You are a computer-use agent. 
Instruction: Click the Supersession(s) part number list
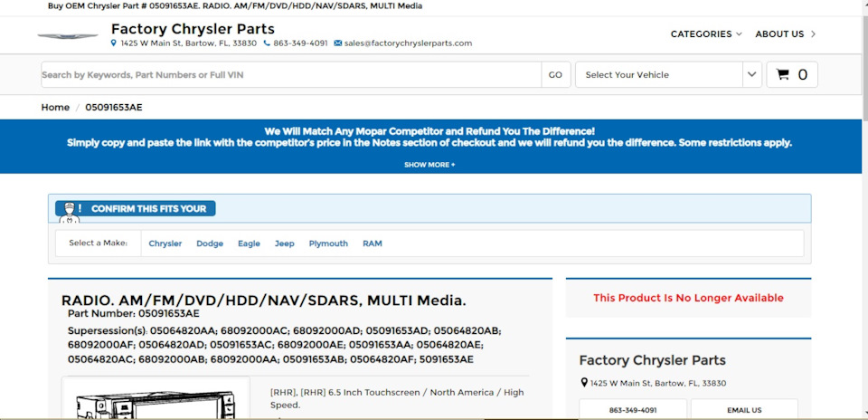pos(285,345)
